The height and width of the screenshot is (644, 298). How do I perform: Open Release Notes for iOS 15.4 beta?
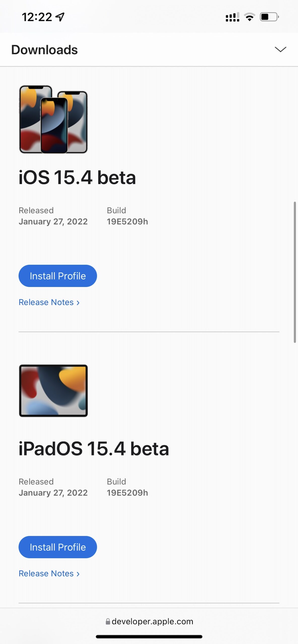pos(49,302)
